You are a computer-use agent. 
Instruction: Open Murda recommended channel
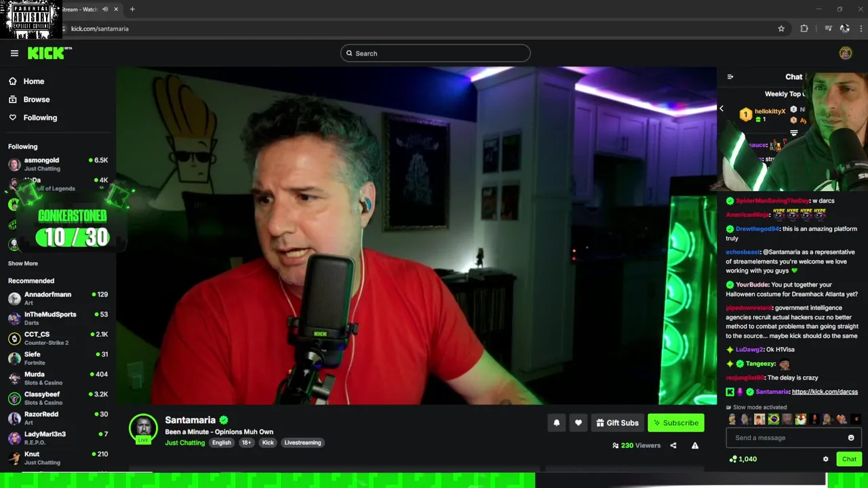click(58, 378)
